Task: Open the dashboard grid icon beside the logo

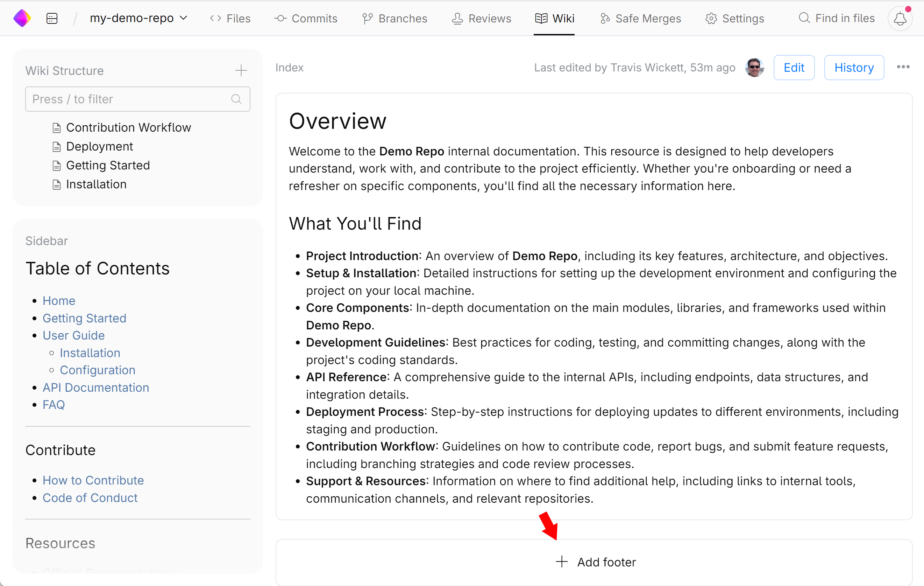Action: tap(51, 18)
